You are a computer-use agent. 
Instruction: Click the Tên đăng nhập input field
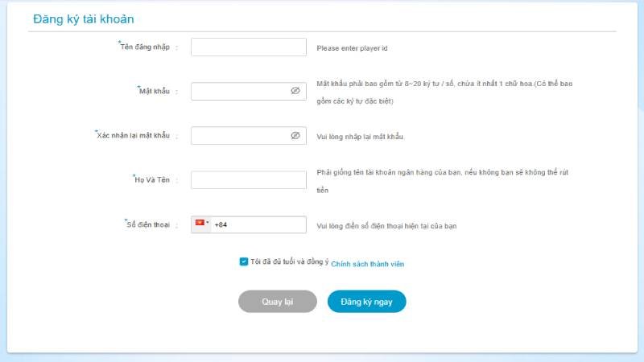(249, 47)
